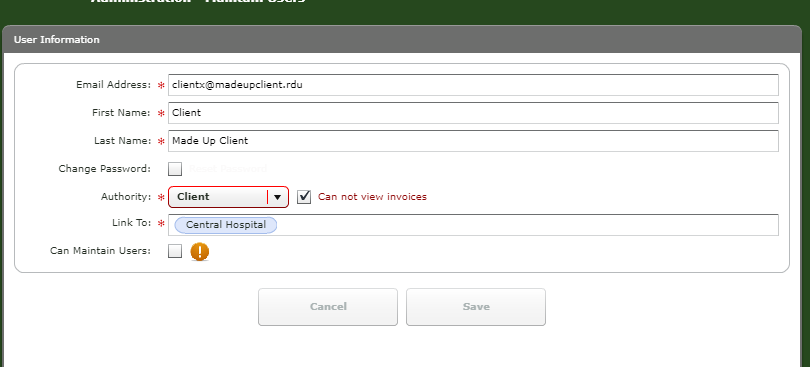Click the User Information panel header
Viewport: 810px width, 367px height.
coord(402,39)
